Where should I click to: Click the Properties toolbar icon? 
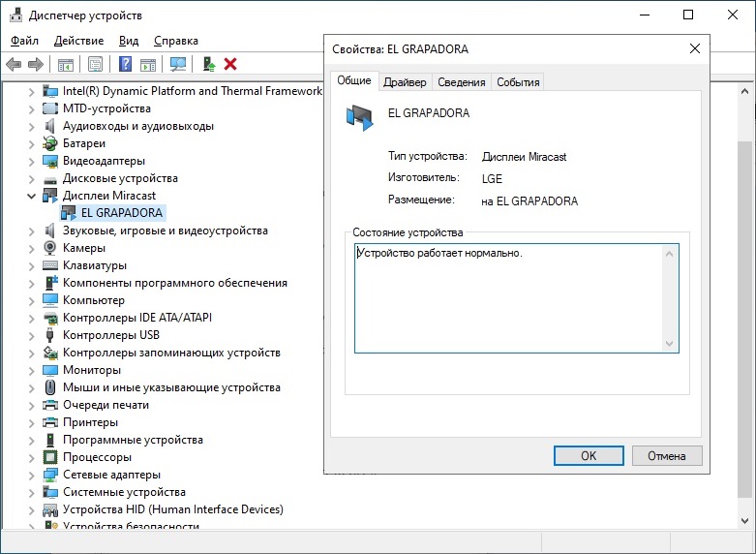pos(95,64)
